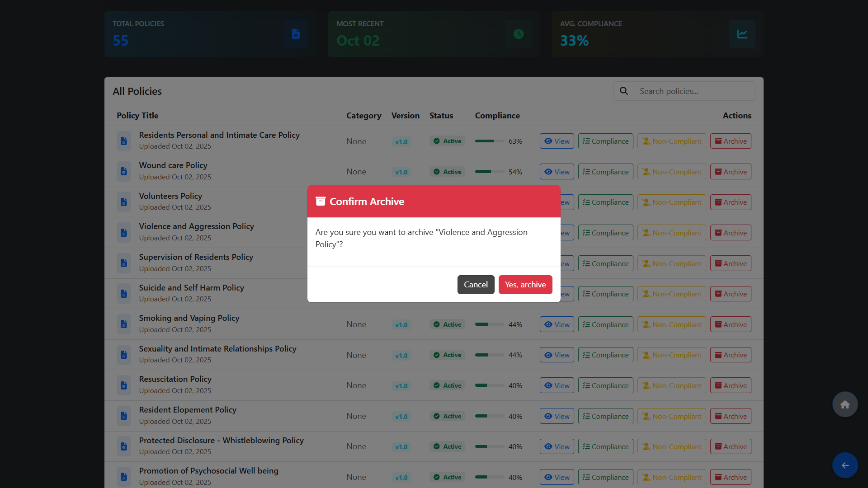Open Compliance for Volunteers Policy
The width and height of the screenshot is (868, 488).
click(x=606, y=202)
